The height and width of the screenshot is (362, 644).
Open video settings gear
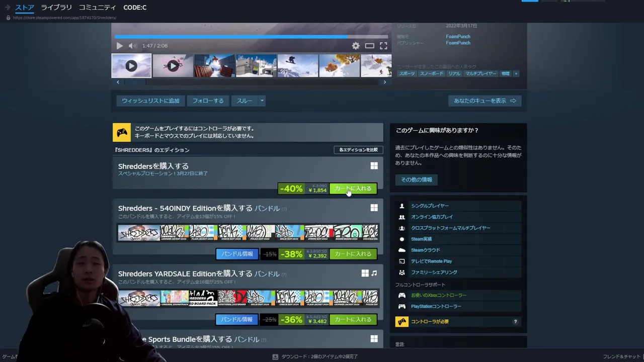[x=356, y=46]
